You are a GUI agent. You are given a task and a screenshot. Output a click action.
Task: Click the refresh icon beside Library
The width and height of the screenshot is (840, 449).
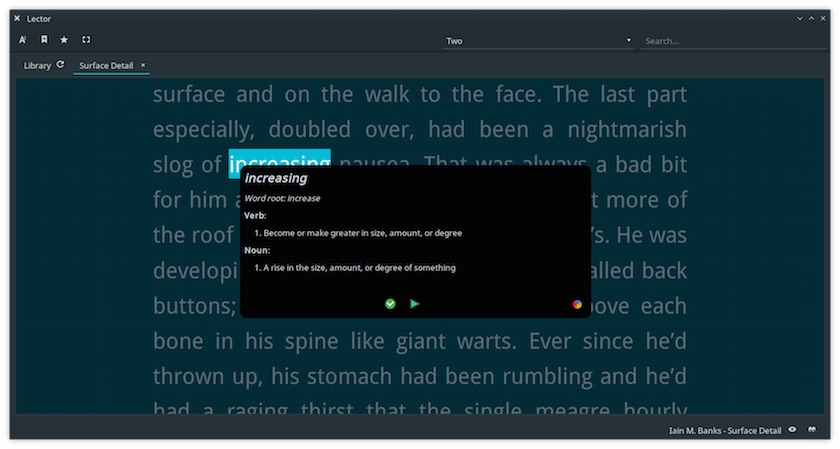point(60,65)
